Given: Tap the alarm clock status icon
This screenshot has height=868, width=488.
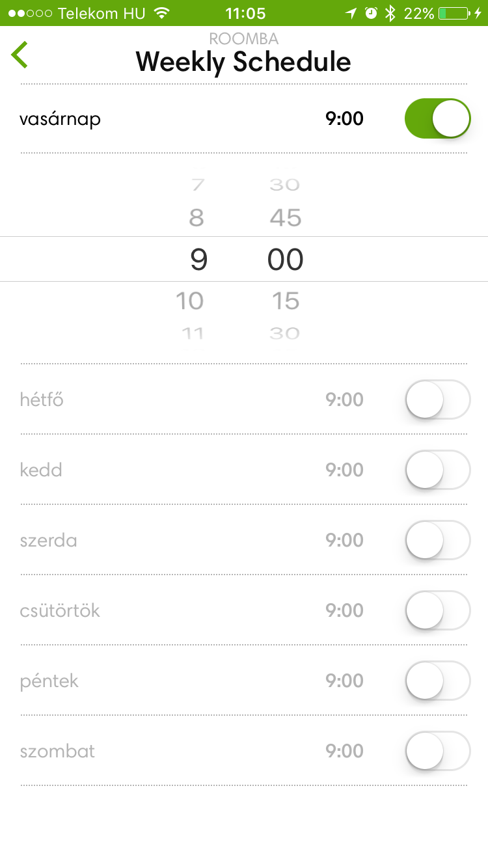Looking at the screenshot, I should tap(371, 13).
